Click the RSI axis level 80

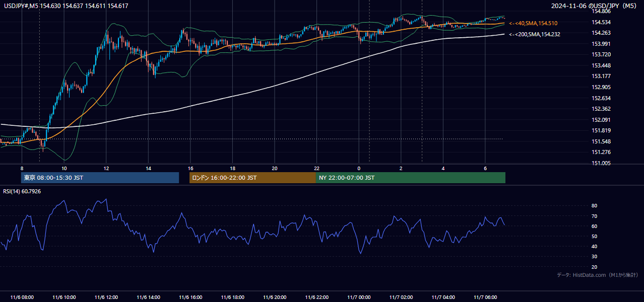coord(595,206)
